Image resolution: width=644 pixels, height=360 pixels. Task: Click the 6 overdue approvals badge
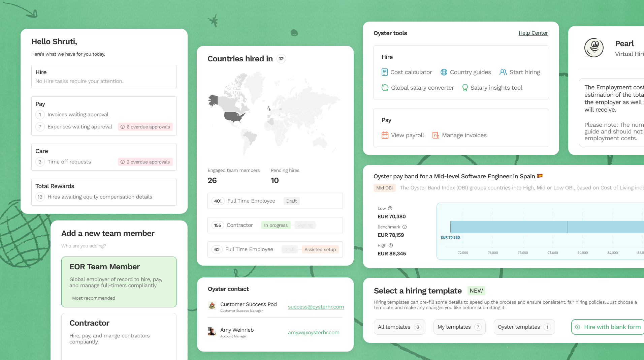(x=145, y=127)
